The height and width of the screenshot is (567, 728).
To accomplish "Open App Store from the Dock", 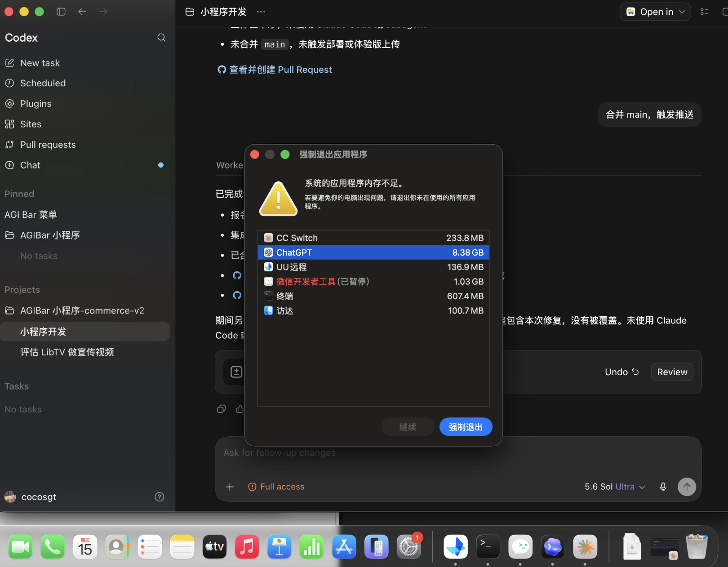I will [344, 547].
